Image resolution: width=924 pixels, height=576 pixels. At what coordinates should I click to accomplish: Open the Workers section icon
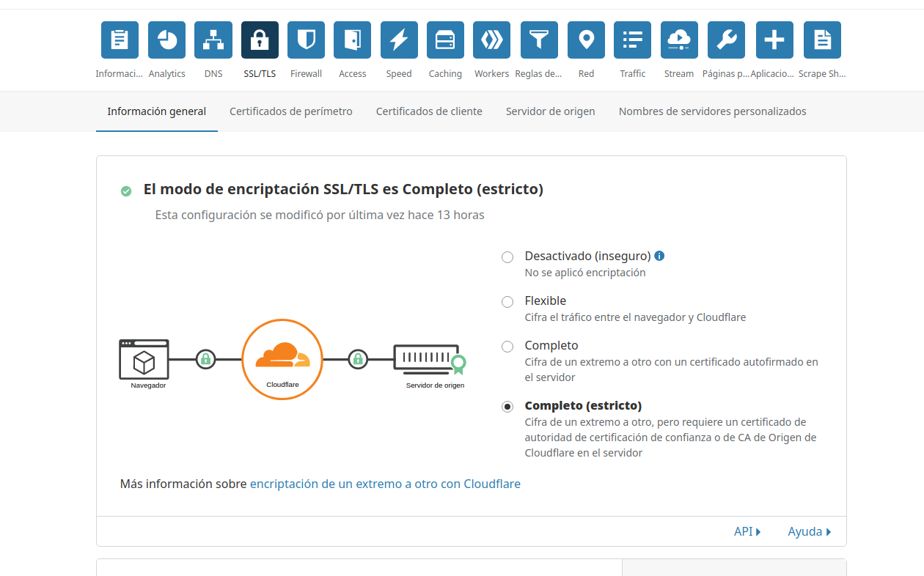click(491, 40)
